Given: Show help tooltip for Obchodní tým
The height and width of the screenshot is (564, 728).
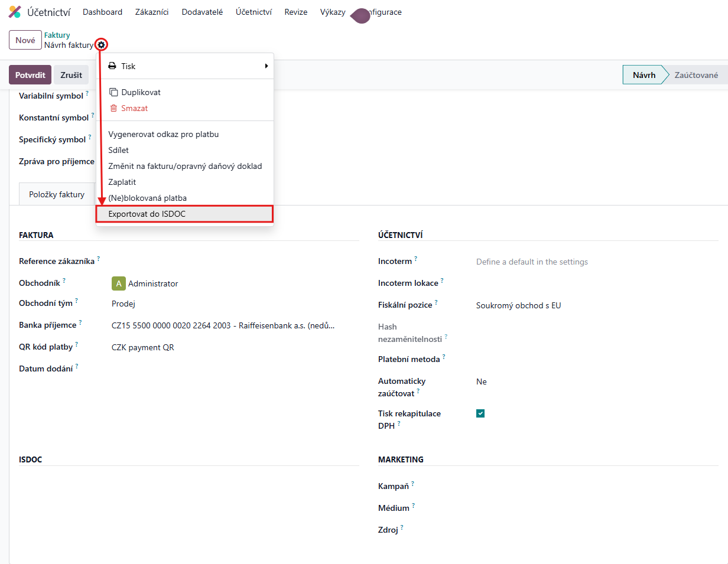Looking at the screenshot, I should (x=77, y=301).
